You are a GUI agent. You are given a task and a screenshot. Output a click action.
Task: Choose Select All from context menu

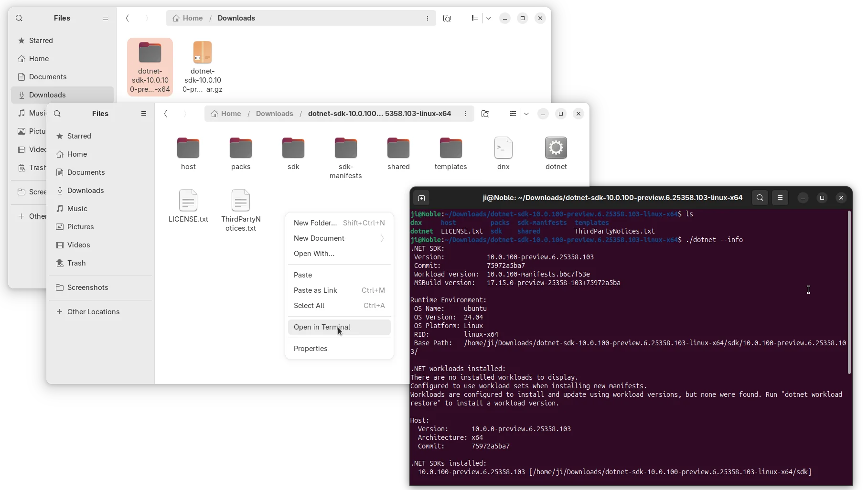(x=339, y=306)
